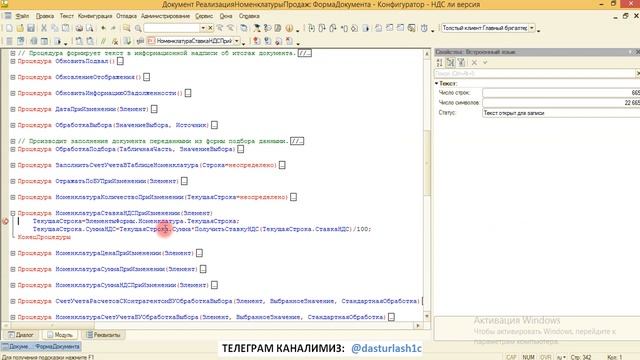Screen dimensions: 640x360
Task: Expand procedure ДатаПриИзменении fold marker
Action: click(13, 109)
